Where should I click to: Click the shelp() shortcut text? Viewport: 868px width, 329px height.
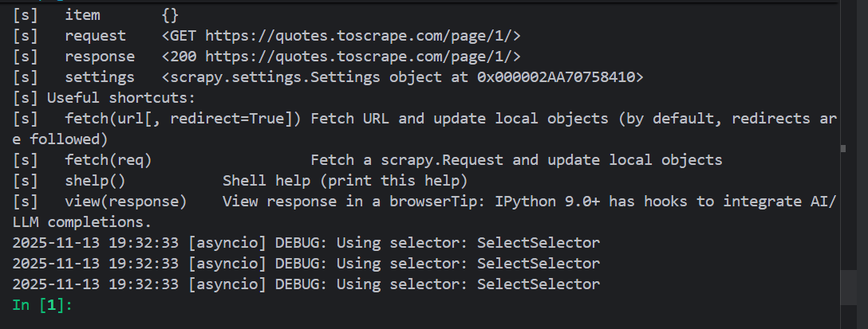(x=95, y=181)
